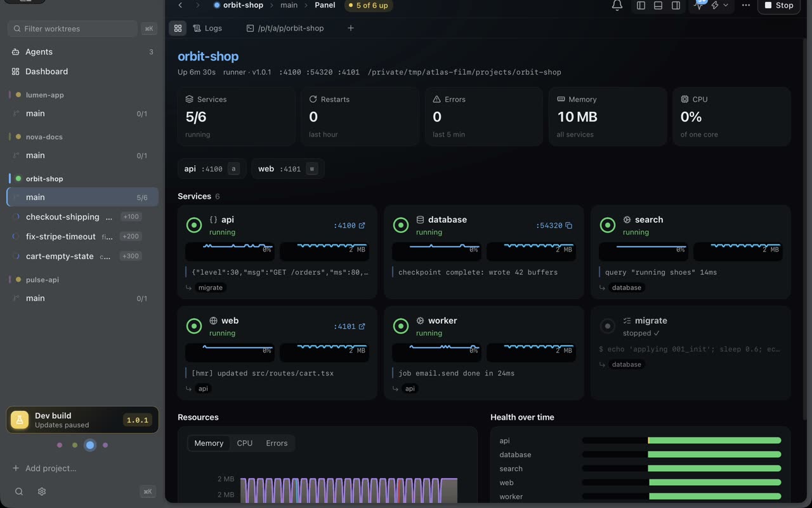Screen dimensions: 812x508
Task: Click the stopped migrate service status icon
Action: pos(608,326)
